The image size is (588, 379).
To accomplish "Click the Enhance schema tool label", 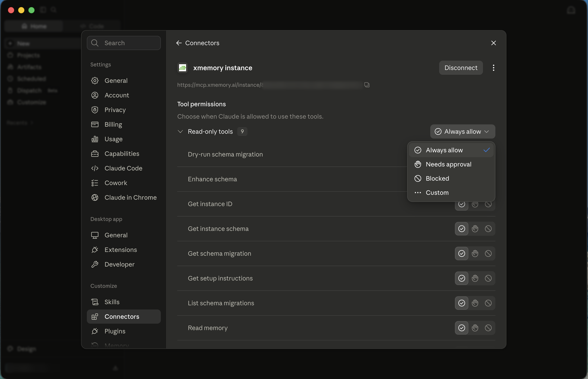I will click(212, 179).
